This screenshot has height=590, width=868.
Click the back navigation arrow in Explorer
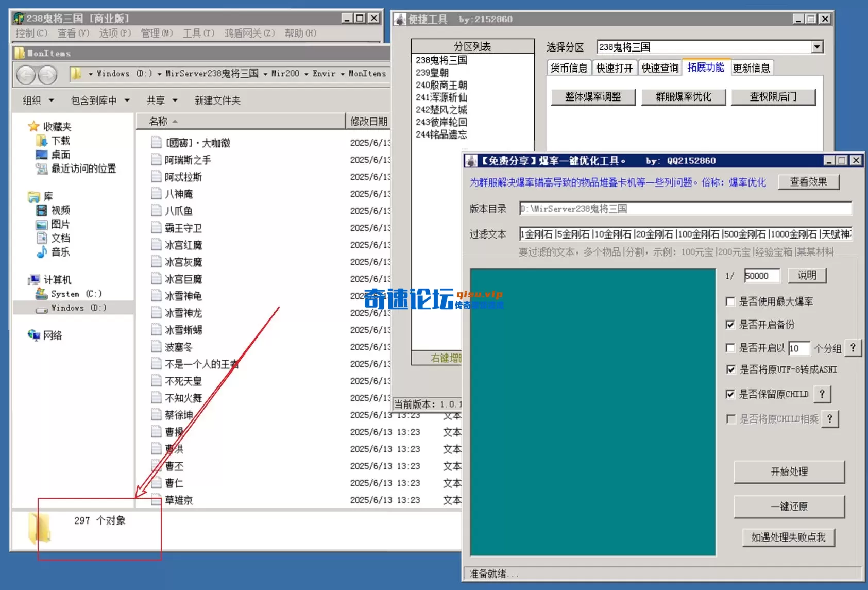tap(27, 75)
